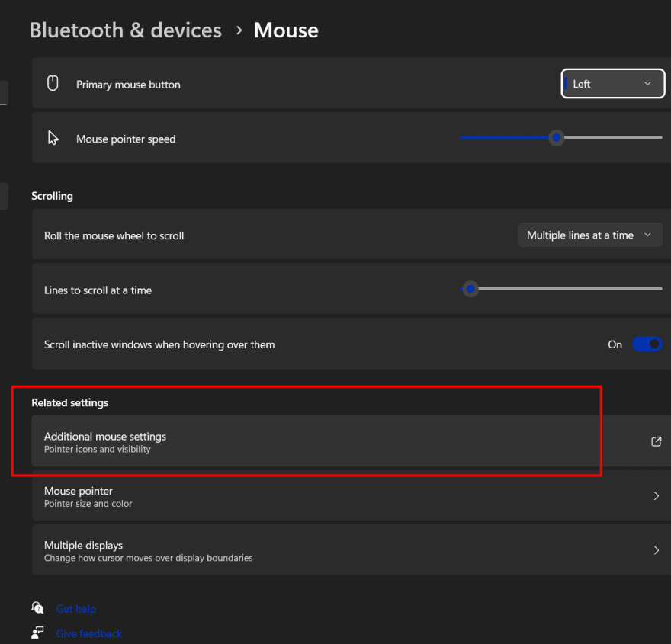Open the Primary mouse button dropdown showing Left
This screenshot has height=644, width=671.
(x=613, y=83)
